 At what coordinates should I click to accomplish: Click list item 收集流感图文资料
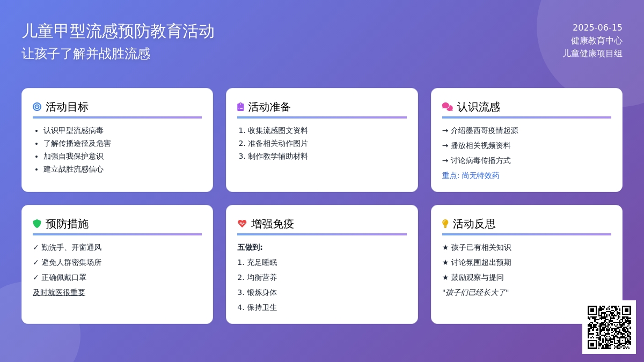pyautogui.click(x=278, y=130)
